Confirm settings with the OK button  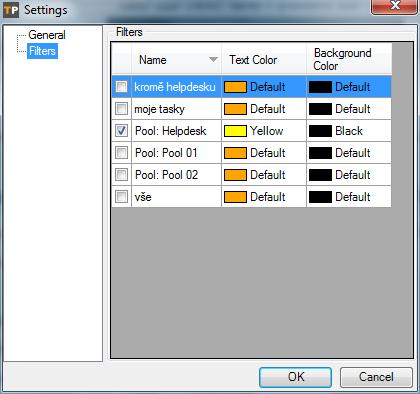296,377
